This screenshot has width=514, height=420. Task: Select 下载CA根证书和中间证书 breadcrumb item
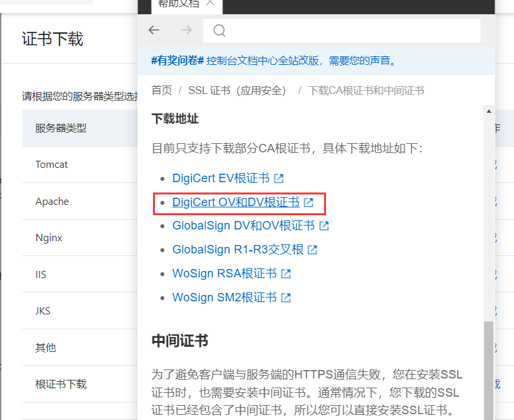click(x=366, y=90)
